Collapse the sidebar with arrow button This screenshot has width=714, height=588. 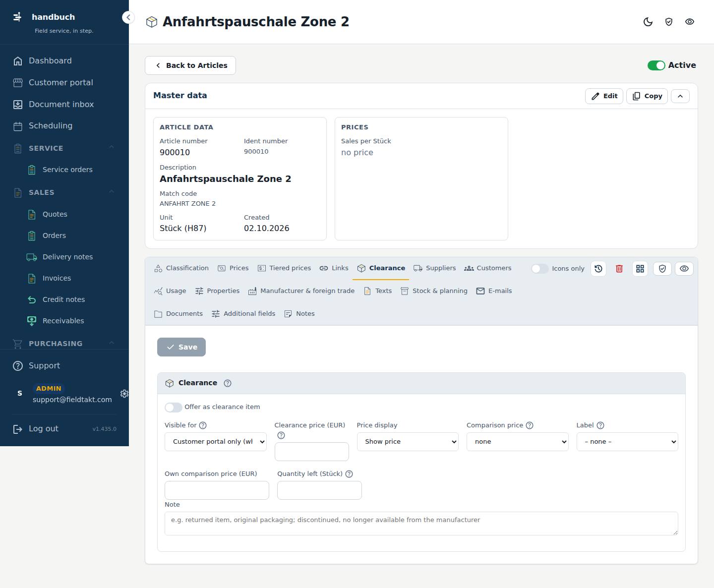pyautogui.click(x=128, y=17)
